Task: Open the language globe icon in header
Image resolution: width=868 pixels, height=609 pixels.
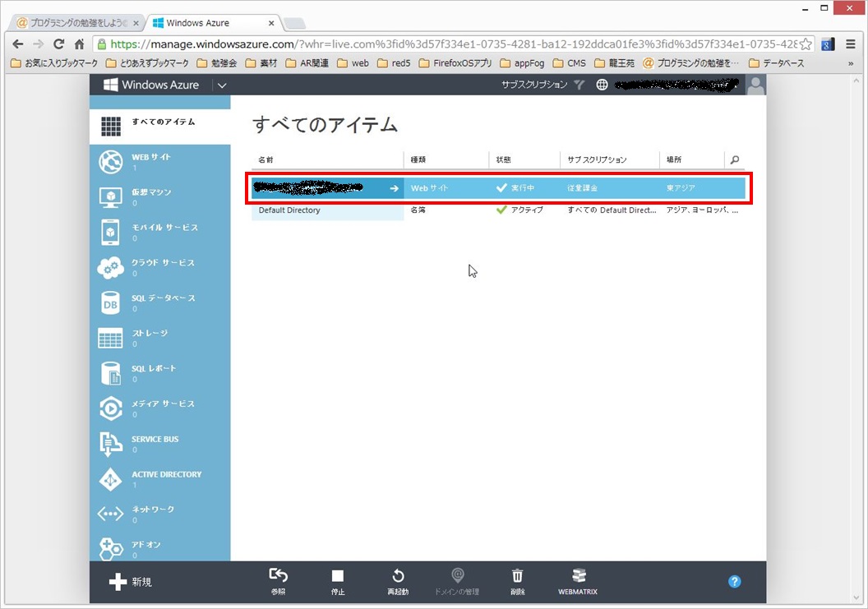Action: pos(602,85)
